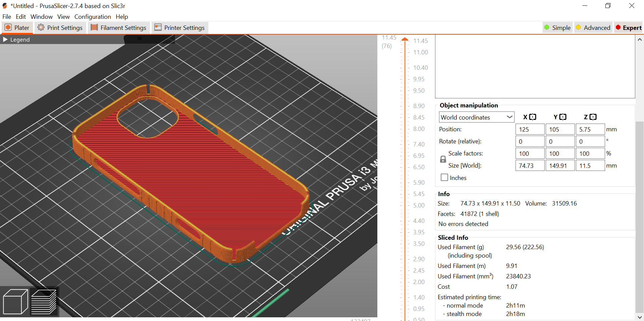
Task: Switch to 3D editor view cube icon
Action: pos(15,302)
